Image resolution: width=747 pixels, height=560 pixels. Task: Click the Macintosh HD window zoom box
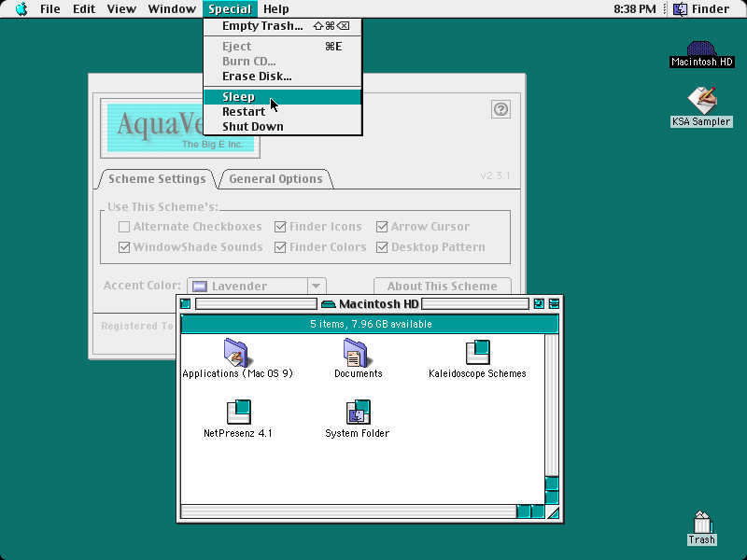(x=539, y=304)
